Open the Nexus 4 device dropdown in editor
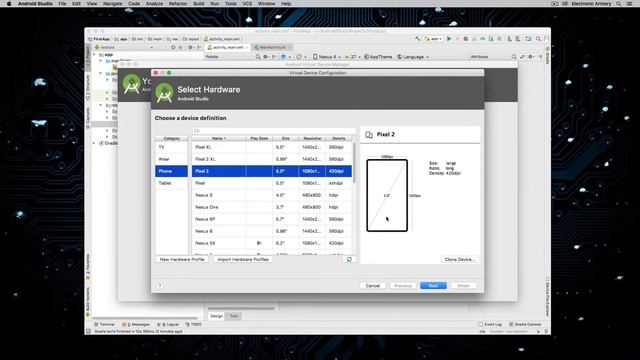 (327, 57)
